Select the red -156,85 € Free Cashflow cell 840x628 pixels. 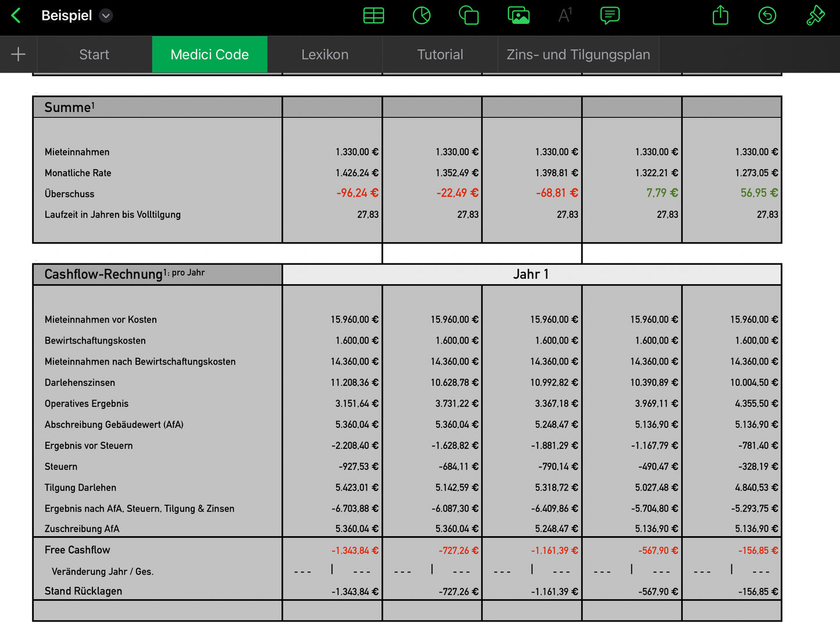(x=758, y=551)
